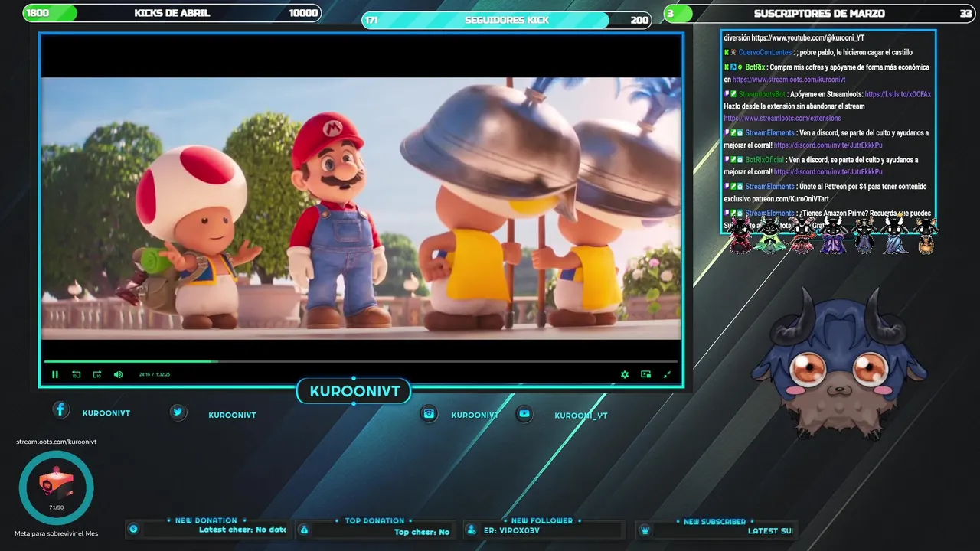
Task: Click the green BotRix username in chat
Action: (755, 67)
